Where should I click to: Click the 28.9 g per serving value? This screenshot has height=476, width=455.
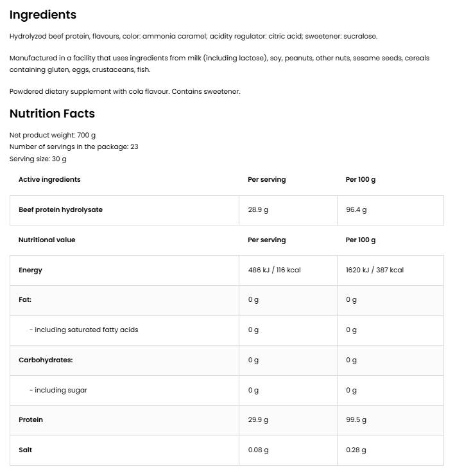point(258,210)
